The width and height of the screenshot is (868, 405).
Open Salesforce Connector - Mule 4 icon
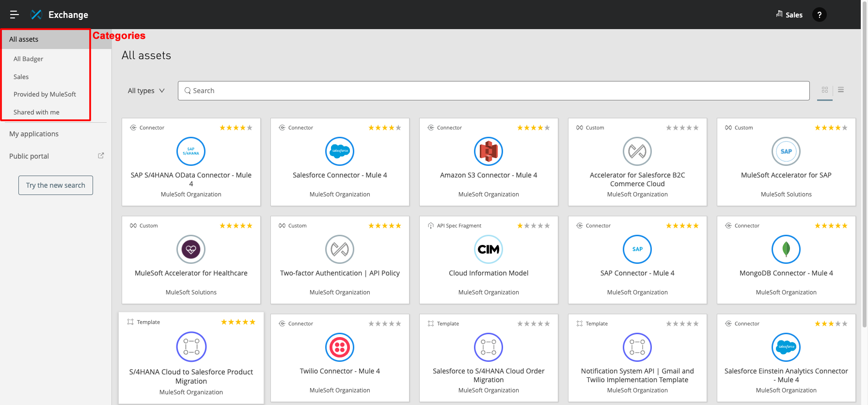(340, 151)
